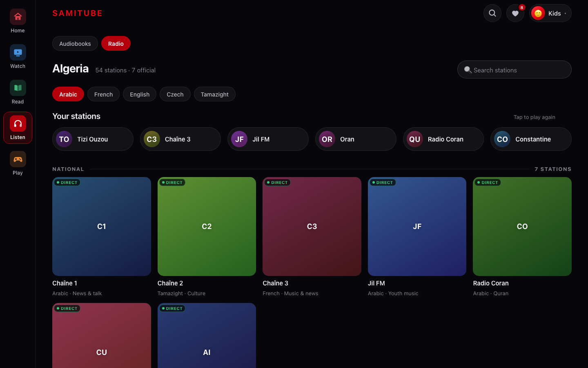This screenshot has height=368, width=588.
Task: Play Radio Coran from your stations
Action: click(443, 139)
